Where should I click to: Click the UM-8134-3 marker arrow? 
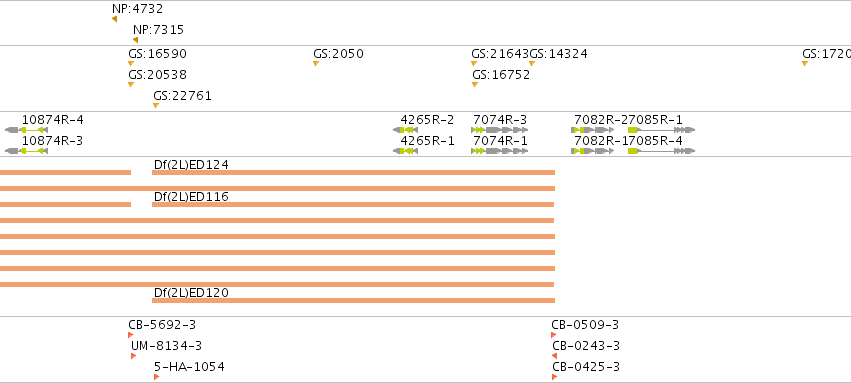(x=134, y=356)
